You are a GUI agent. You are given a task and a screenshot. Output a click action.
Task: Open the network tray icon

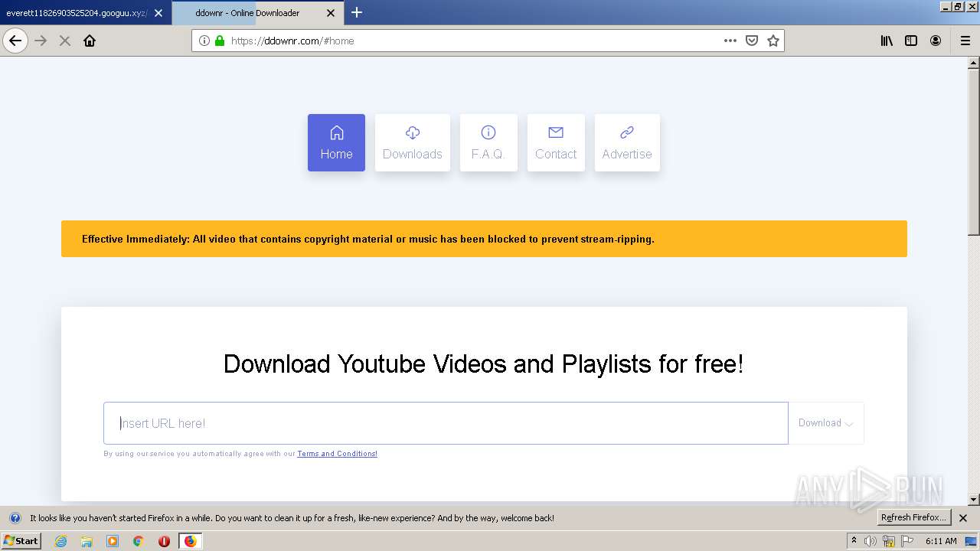coord(889,541)
